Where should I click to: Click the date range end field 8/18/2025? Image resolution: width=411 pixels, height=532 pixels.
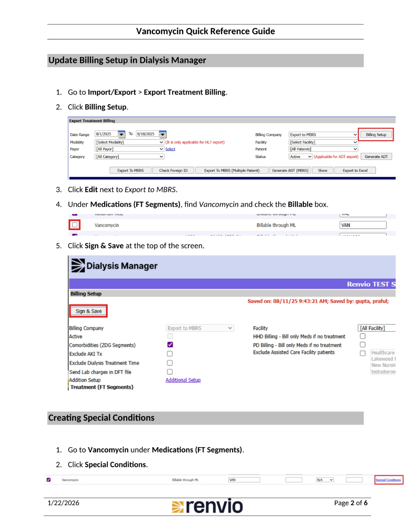148,134
